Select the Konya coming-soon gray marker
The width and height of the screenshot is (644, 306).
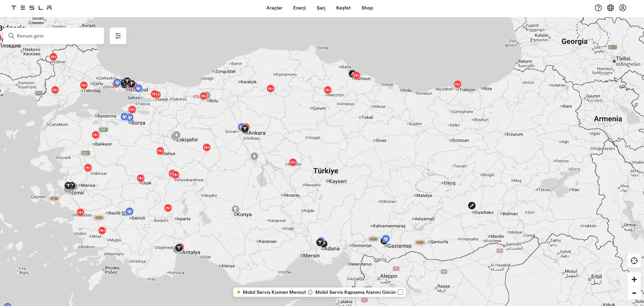[235, 209]
